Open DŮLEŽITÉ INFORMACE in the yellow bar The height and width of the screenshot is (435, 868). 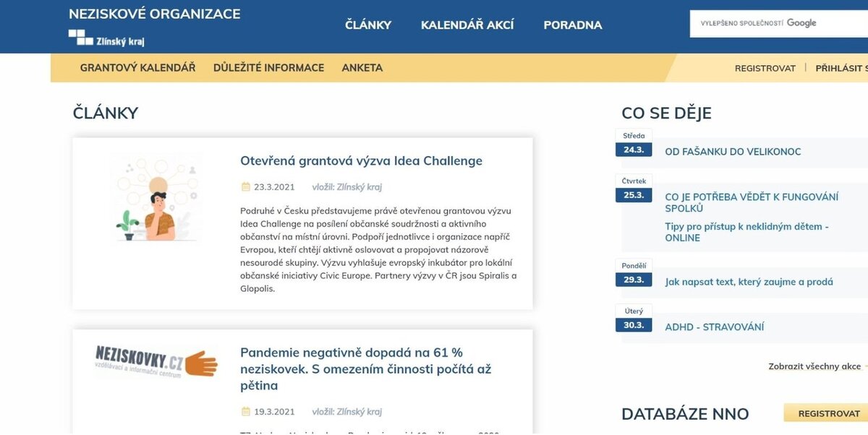pos(268,68)
